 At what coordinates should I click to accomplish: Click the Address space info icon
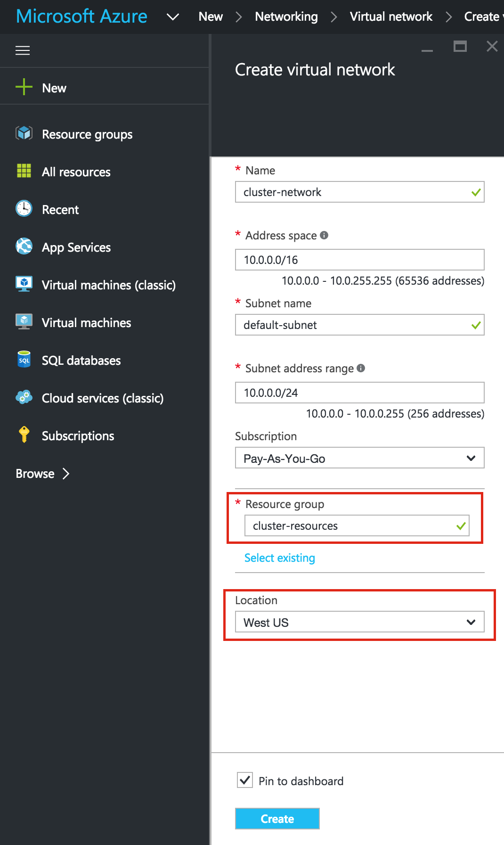pos(324,235)
